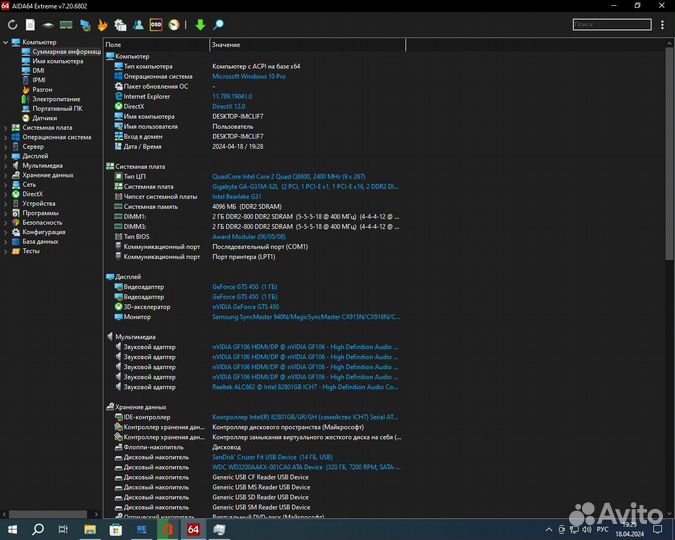
Task: Launch the disk benchmark toolbar icon
Action: point(48,25)
